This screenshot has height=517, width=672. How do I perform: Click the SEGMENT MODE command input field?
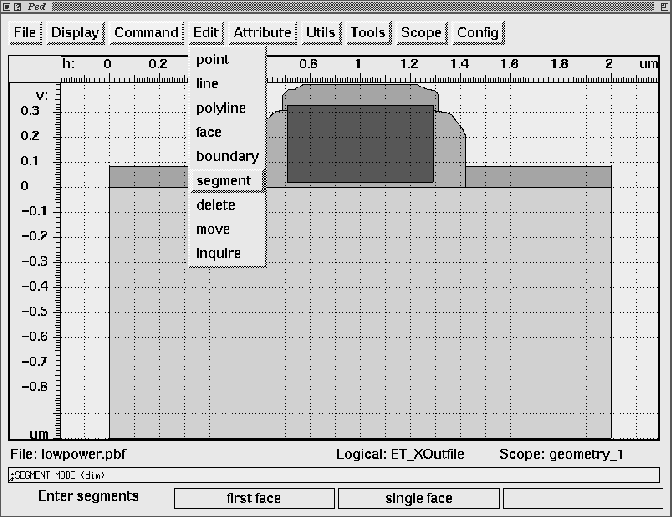334,475
